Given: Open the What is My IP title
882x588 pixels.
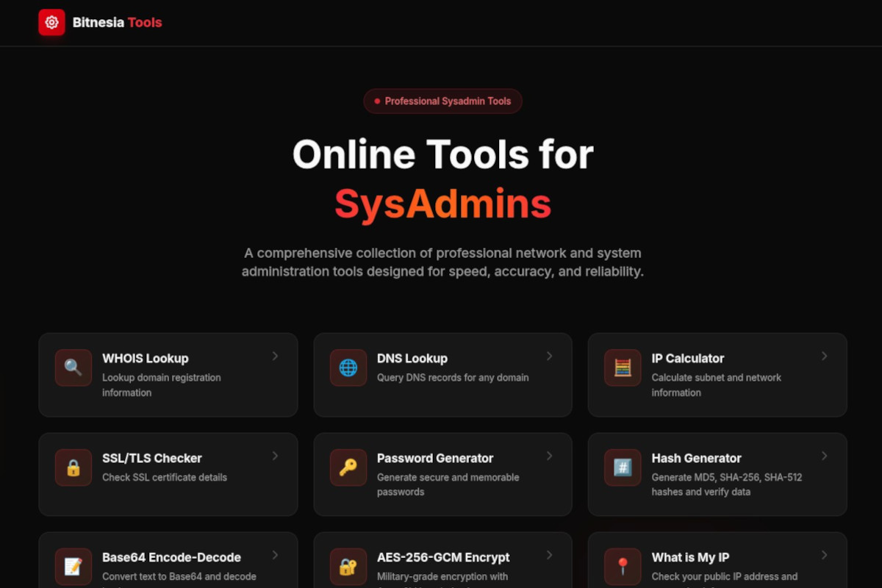Looking at the screenshot, I should 690,558.
